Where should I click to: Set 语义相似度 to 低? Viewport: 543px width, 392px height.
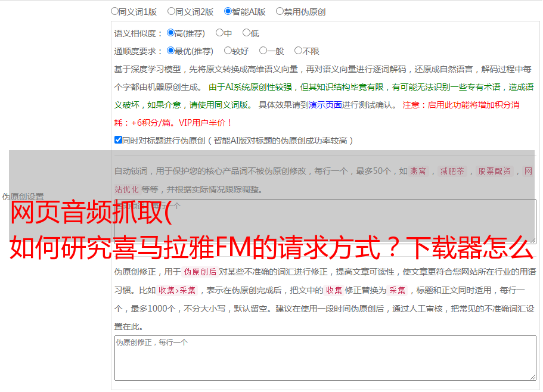(x=246, y=33)
